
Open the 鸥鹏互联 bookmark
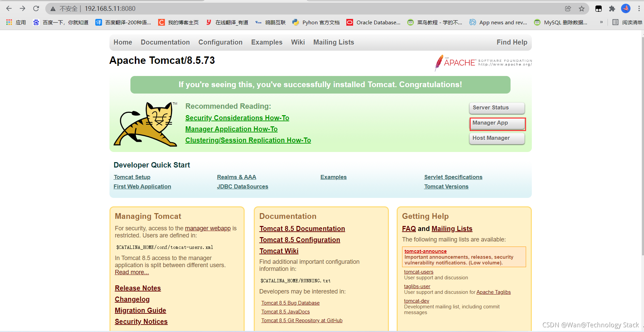click(271, 22)
